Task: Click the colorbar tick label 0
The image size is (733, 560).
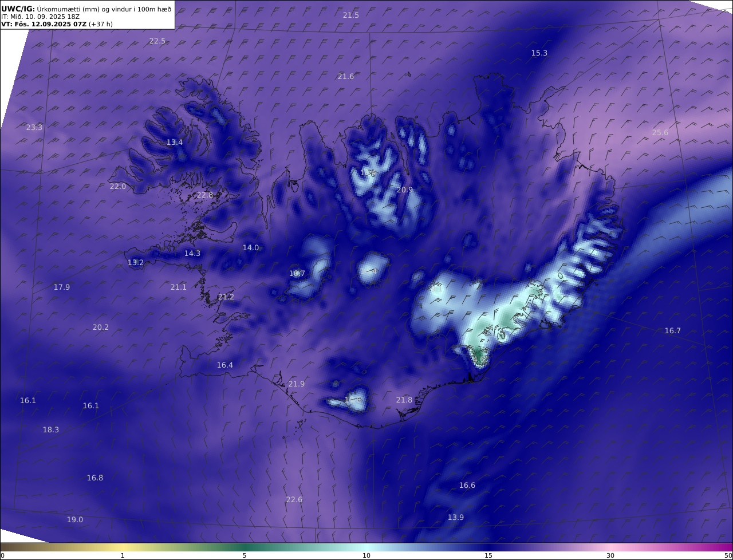Action: [2, 555]
